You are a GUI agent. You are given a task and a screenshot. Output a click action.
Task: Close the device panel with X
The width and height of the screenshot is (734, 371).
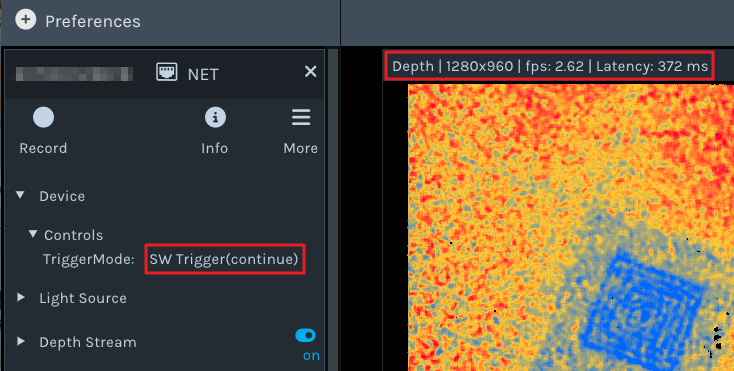click(310, 72)
